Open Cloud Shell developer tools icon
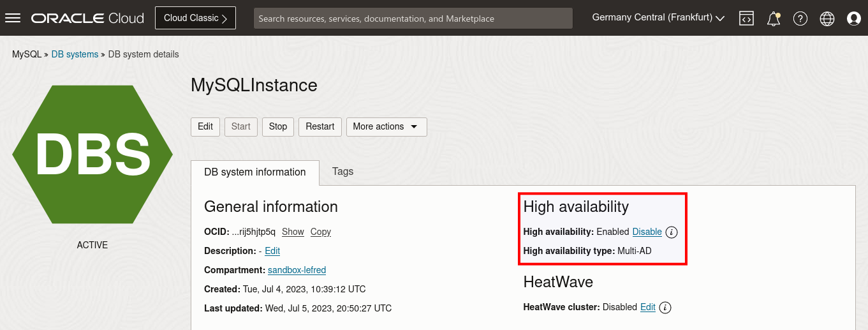 click(x=746, y=19)
